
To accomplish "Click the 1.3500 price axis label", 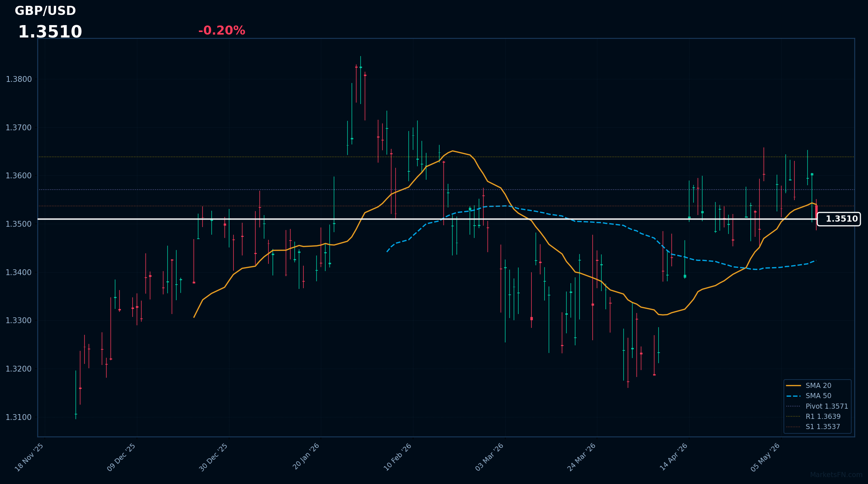I will pos(19,224).
